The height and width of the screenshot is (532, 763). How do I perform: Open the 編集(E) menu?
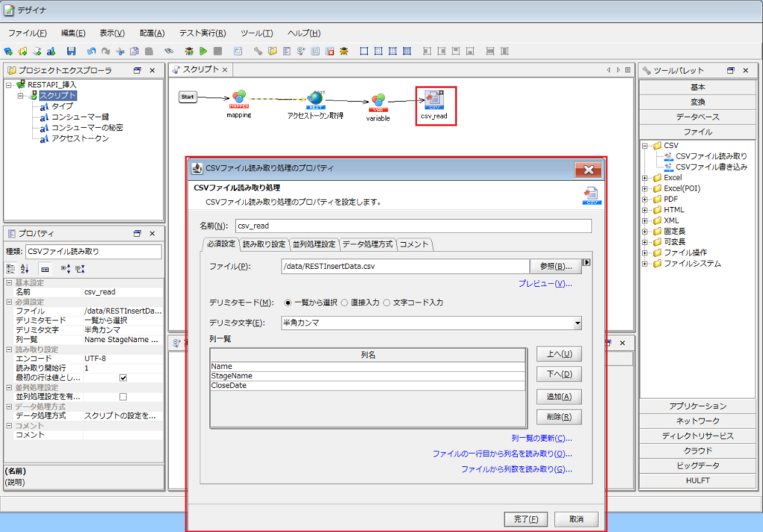tap(73, 33)
